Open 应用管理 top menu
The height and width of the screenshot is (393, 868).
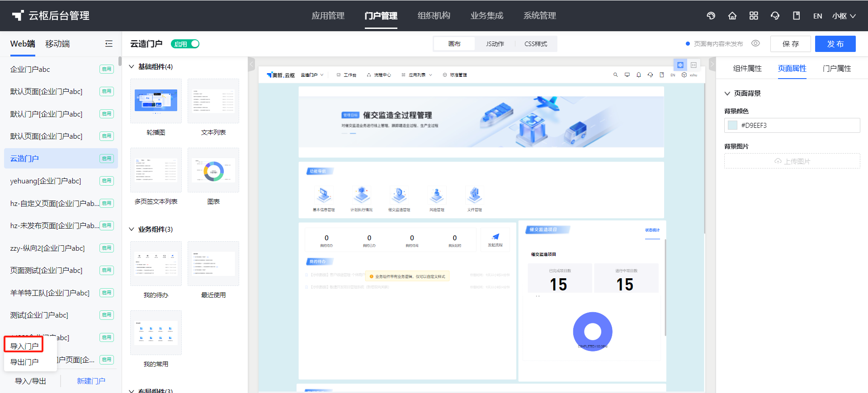(328, 16)
